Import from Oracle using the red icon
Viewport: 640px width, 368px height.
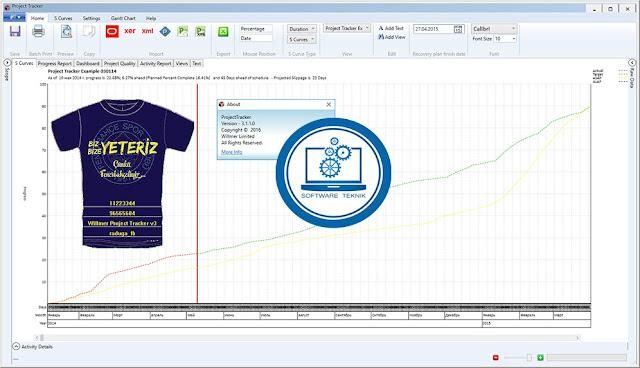(112, 31)
